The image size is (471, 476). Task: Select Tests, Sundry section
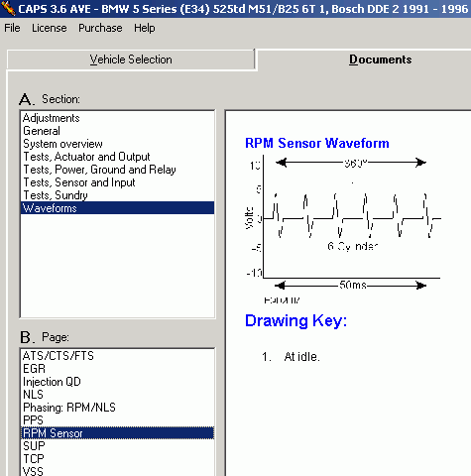117,195
